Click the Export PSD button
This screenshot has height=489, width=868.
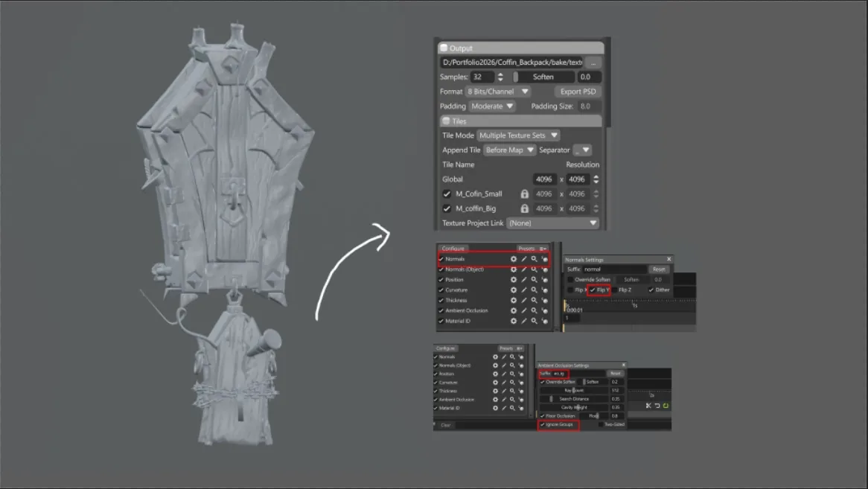pyautogui.click(x=578, y=92)
